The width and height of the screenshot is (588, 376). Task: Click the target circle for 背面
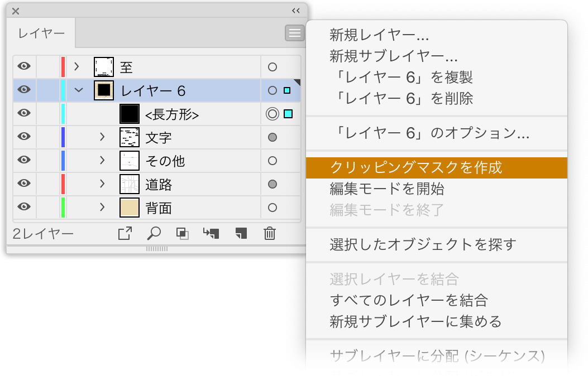[x=273, y=208]
